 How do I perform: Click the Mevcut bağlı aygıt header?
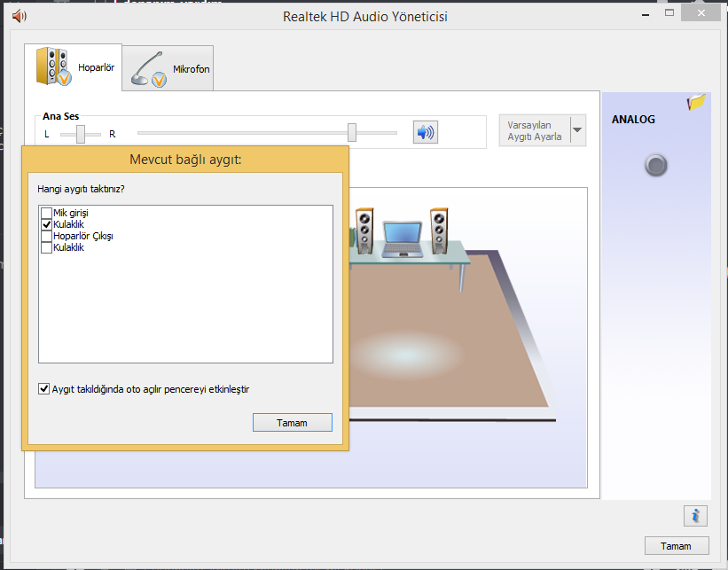tap(185, 160)
